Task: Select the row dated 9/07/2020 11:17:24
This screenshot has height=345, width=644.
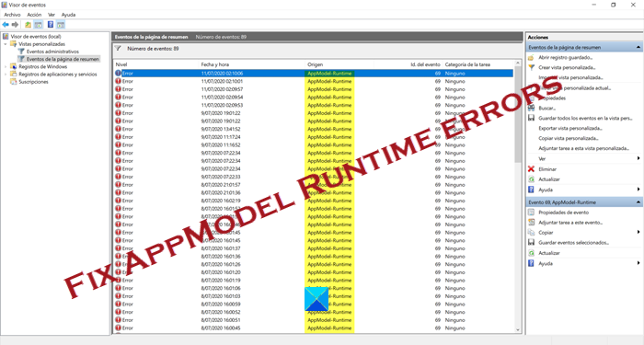Action: (x=314, y=137)
